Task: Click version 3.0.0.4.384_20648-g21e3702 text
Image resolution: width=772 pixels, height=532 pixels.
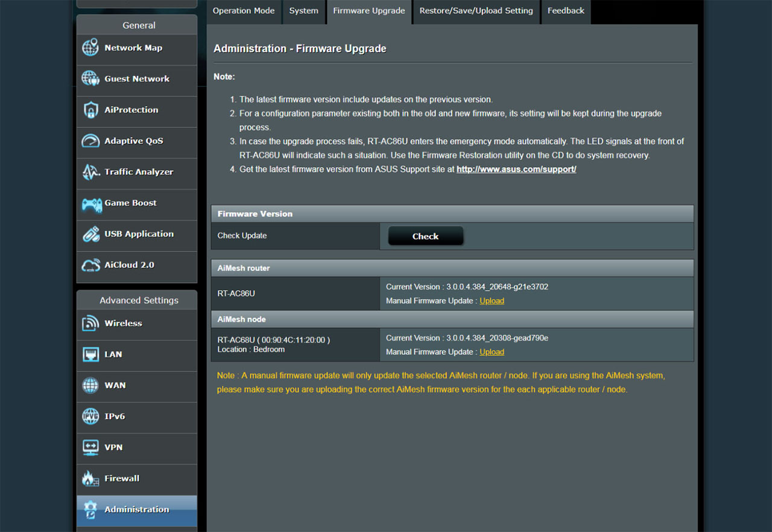Action: [497, 287]
